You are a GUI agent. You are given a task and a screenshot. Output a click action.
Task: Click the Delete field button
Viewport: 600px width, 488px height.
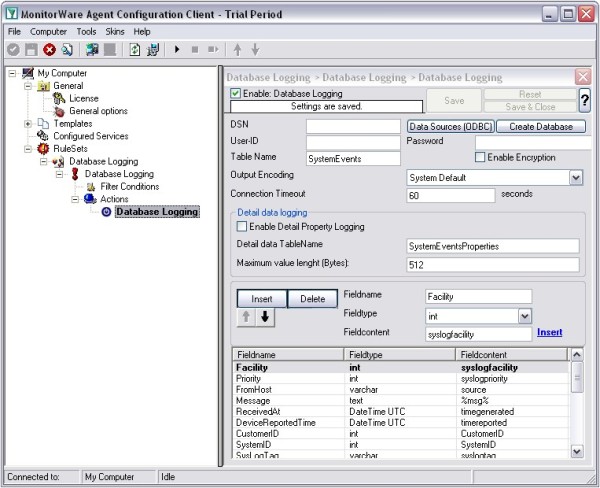[313, 299]
